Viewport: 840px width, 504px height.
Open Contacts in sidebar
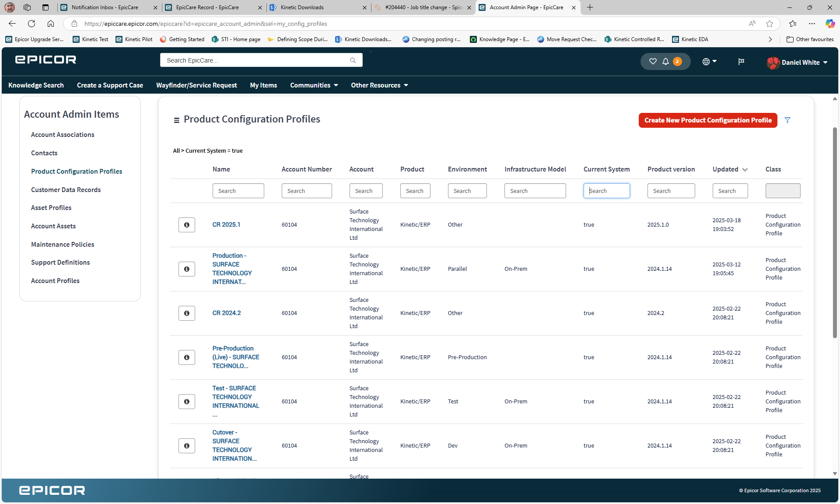44,153
